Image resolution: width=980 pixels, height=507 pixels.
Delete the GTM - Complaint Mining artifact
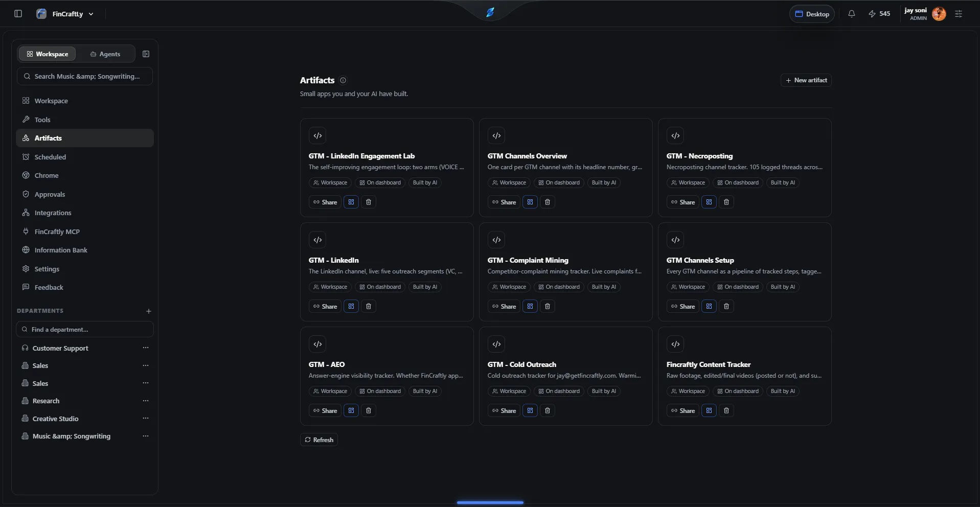[548, 306]
